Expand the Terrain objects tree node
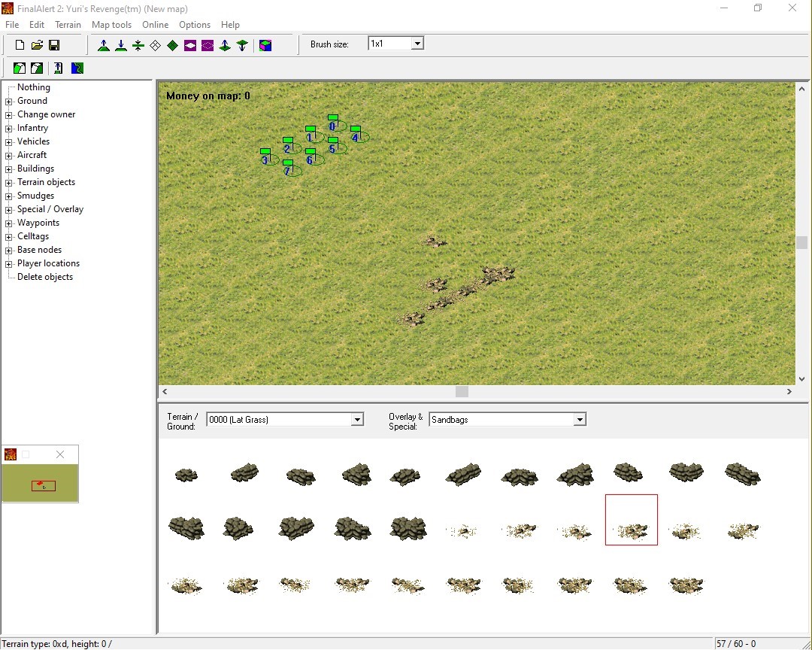 pyautogui.click(x=9, y=183)
